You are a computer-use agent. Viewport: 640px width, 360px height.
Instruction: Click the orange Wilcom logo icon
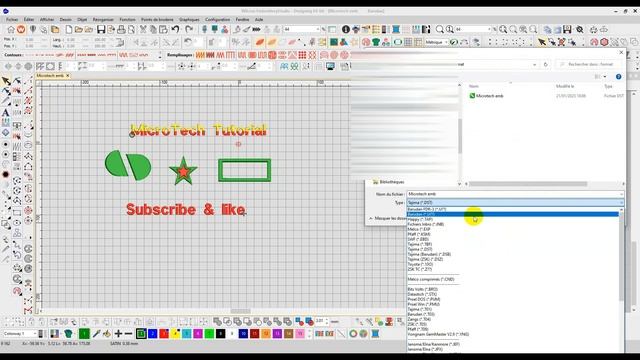click(21, 29)
